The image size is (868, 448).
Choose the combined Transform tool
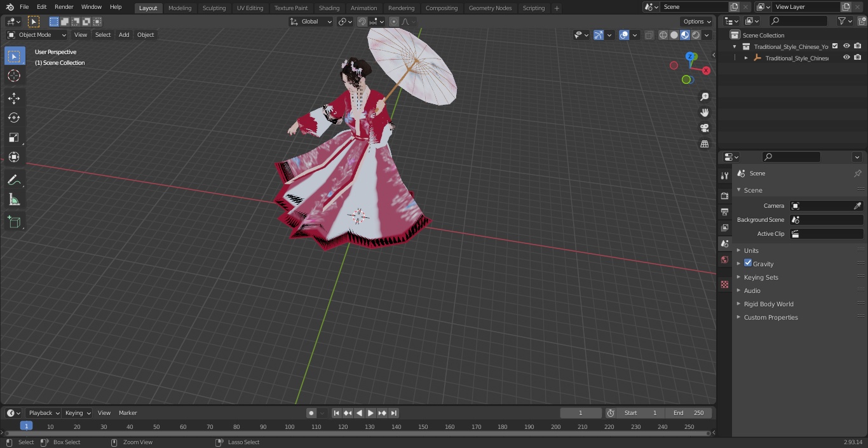tap(14, 157)
